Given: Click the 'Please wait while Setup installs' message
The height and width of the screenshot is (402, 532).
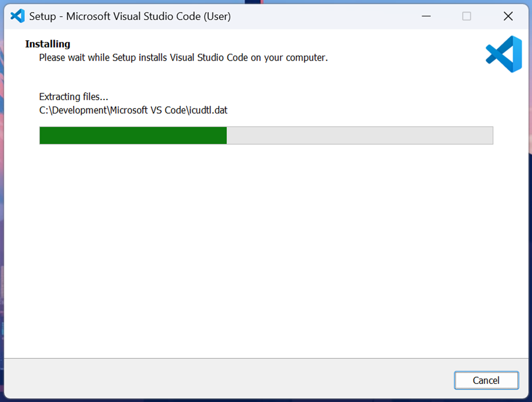Looking at the screenshot, I should 183,58.
